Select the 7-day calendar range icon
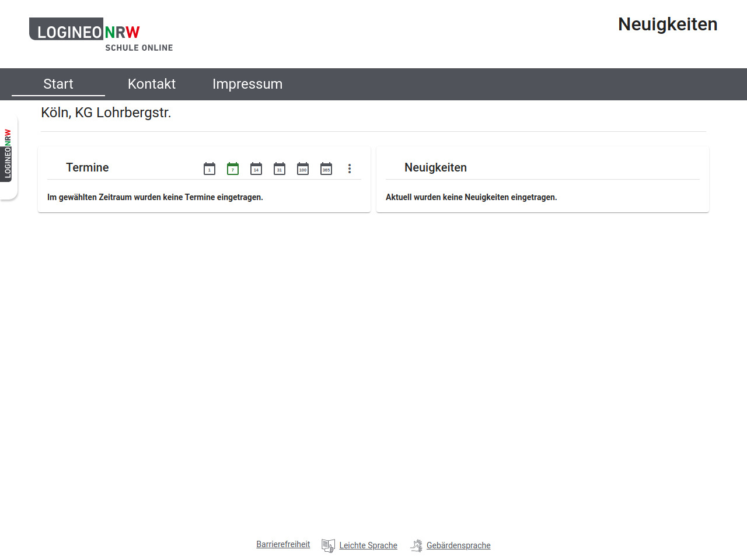 pyautogui.click(x=233, y=169)
